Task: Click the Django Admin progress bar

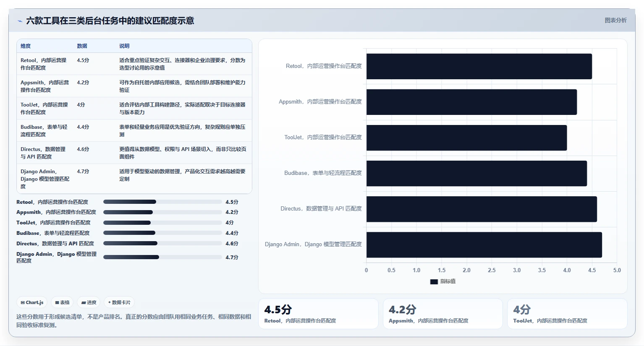Action: pyautogui.click(x=162, y=257)
